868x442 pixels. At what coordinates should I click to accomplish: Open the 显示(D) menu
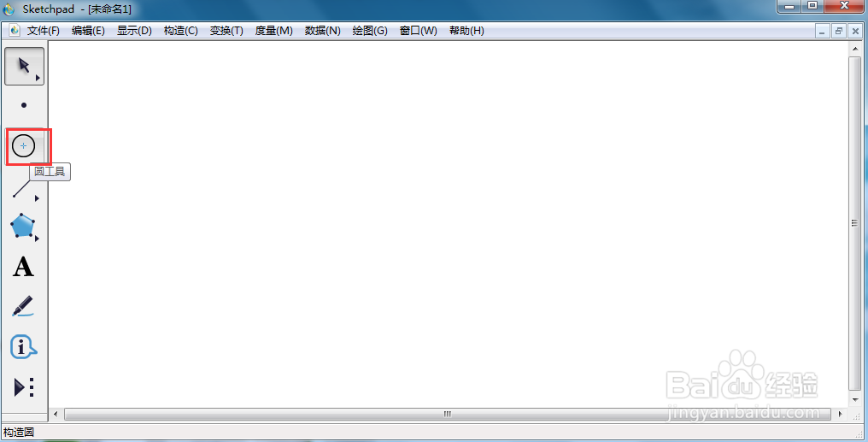pyautogui.click(x=134, y=31)
